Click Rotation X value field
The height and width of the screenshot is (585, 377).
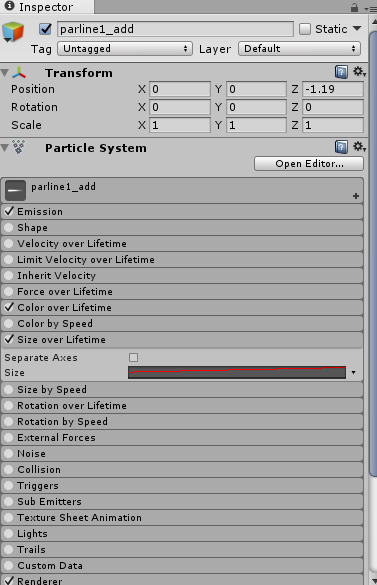click(180, 107)
